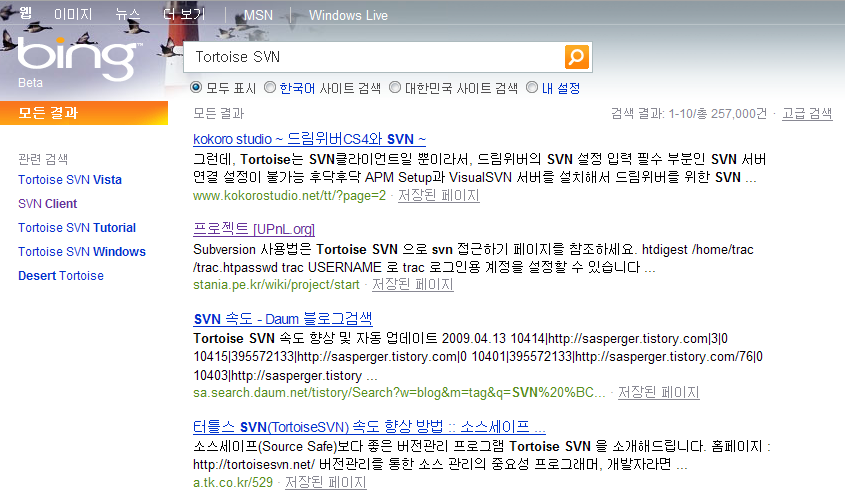
Task: Select the 모두 표시 radio option
Action: [x=196, y=87]
